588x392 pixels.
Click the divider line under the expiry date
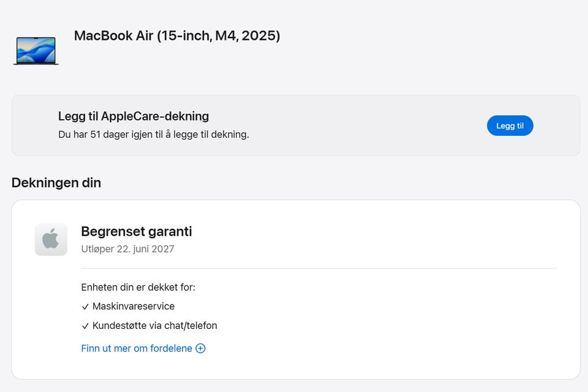point(318,269)
